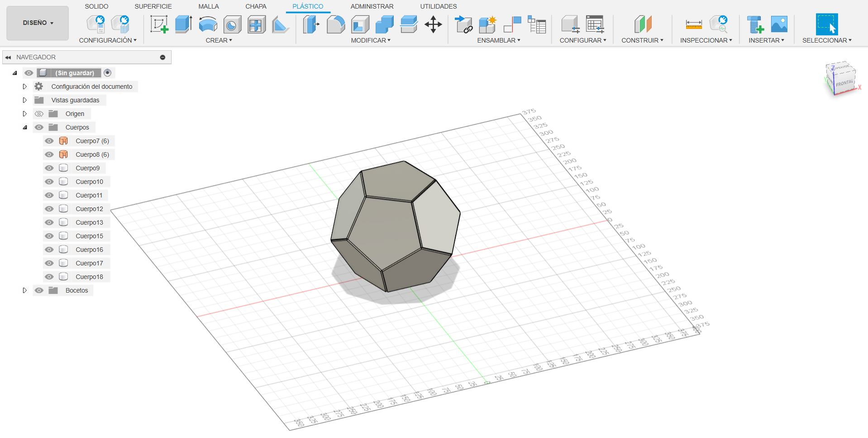Show the Origen folder via eye icon
The height and width of the screenshot is (438, 868).
tap(39, 114)
